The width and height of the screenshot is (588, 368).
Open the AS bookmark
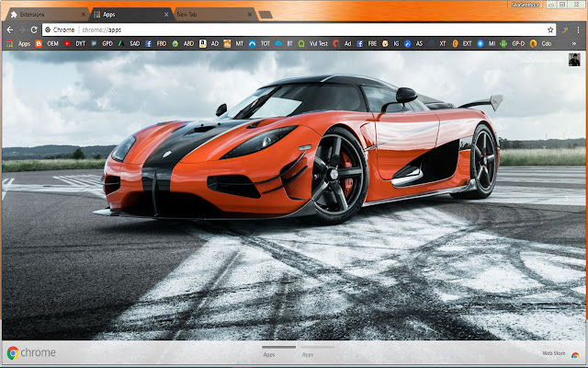[413, 43]
